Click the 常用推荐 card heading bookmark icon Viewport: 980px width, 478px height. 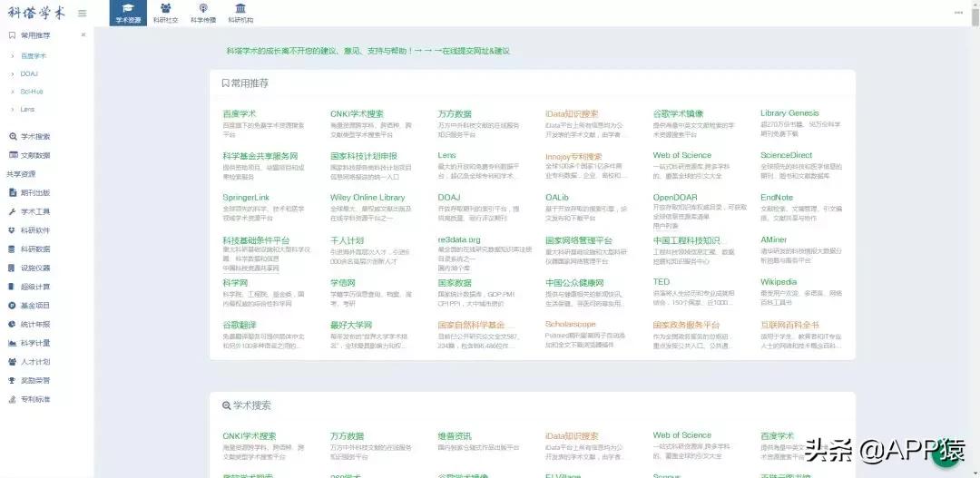226,83
